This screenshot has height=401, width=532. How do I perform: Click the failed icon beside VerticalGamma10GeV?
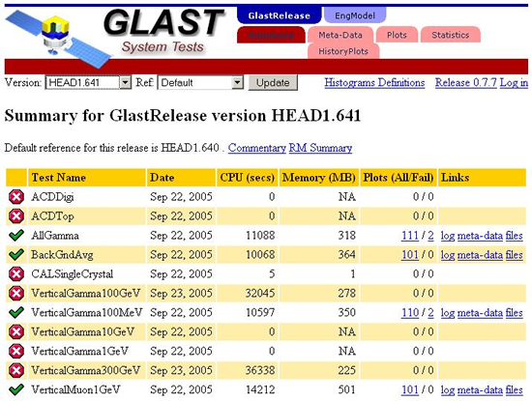point(16,331)
